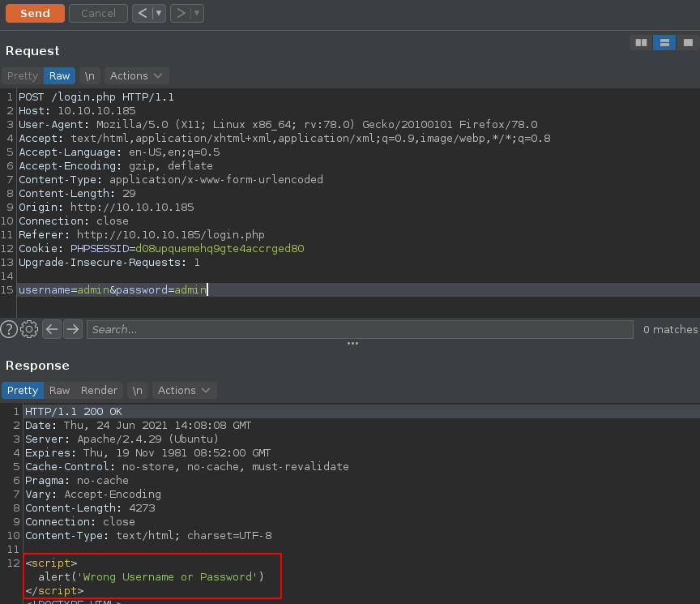Expand the Request Actions dropdown

coord(136,75)
